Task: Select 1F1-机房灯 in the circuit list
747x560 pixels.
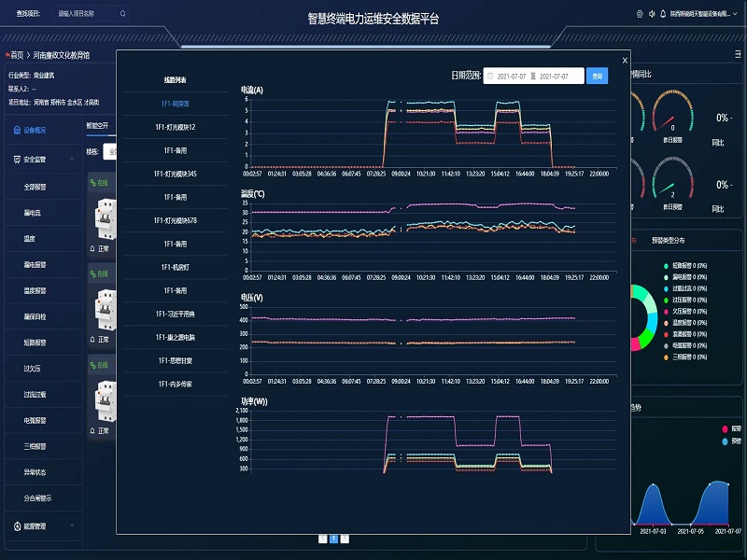Action: 176,267
